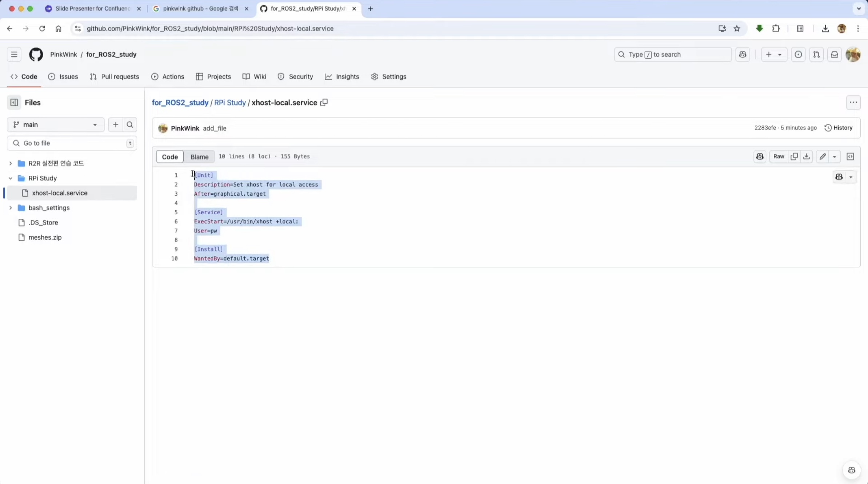Copy file path next to xhost-local.service
This screenshot has width=868, height=484.
point(324,103)
